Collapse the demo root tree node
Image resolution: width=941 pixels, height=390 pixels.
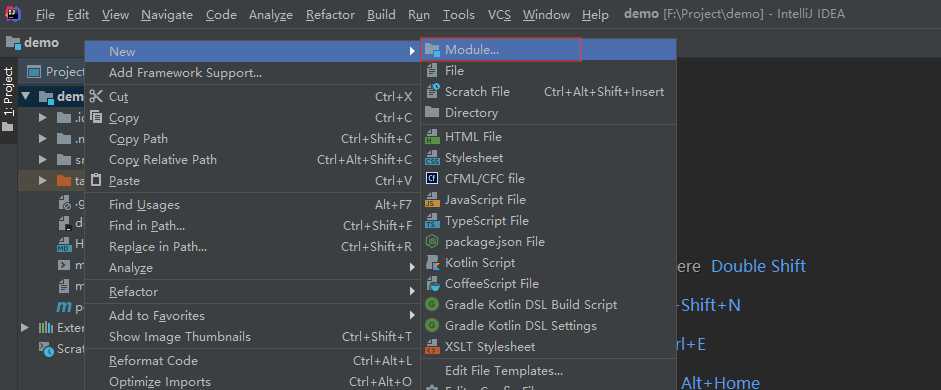coord(25,96)
